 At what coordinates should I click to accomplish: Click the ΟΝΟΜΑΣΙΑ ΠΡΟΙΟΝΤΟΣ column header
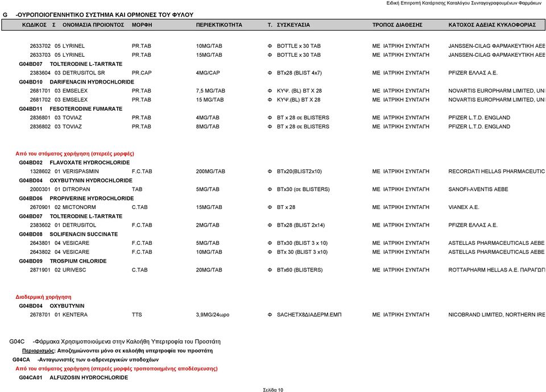click(93, 25)
